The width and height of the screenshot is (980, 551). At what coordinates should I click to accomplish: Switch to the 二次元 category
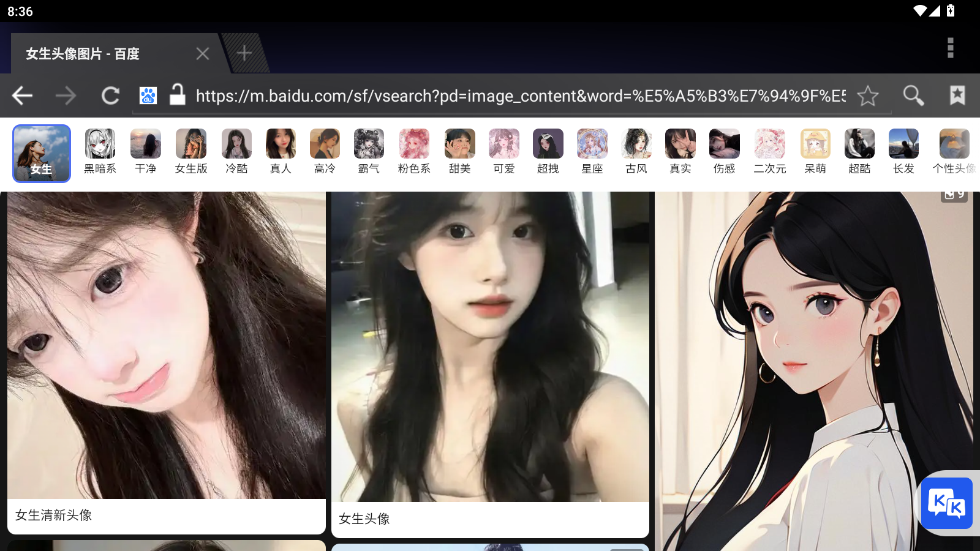pos(769,152)
